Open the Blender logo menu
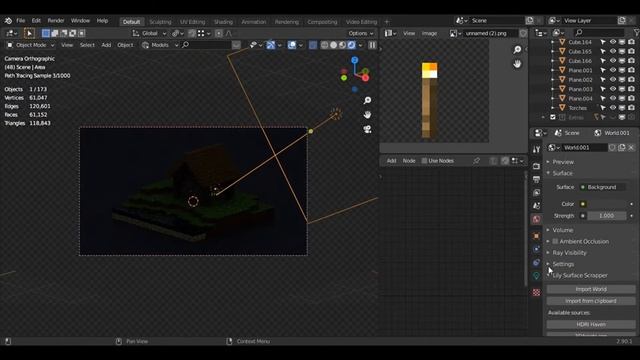 (8, 20)
